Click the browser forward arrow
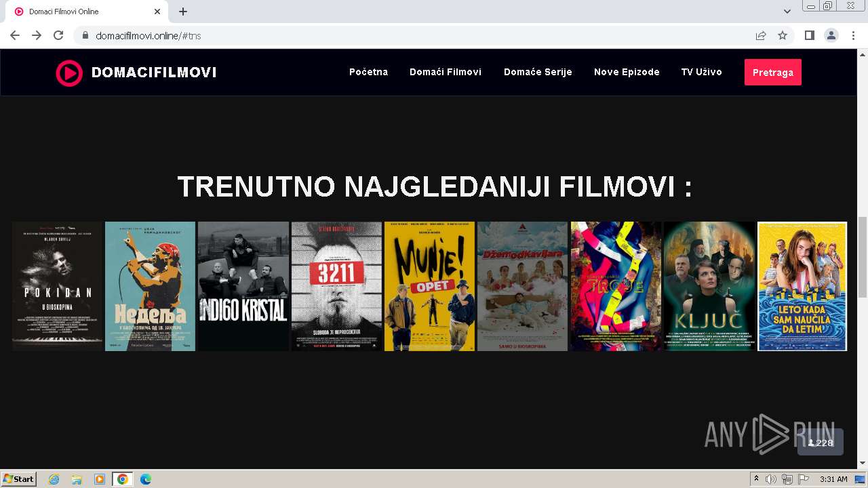The width and height of the screenshot is (868, 488). click(37, 35)
